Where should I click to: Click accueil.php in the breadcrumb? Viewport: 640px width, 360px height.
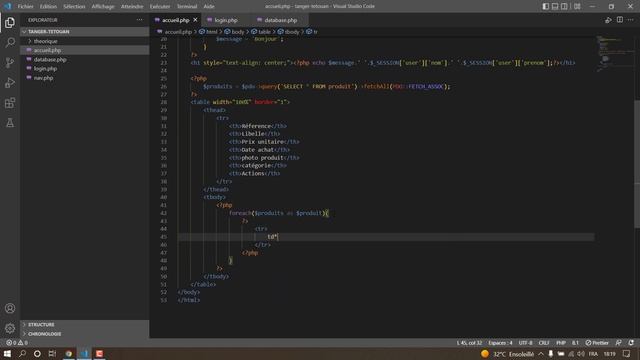[x=178, y=31]
